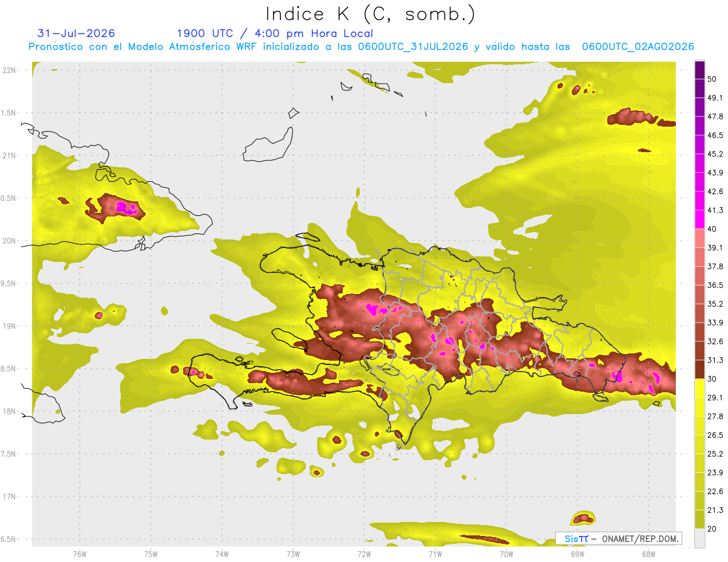This screenshot has height=562, width=728.
Task: Click the legend value "22.6"
Action: click(x=715, y=492)
